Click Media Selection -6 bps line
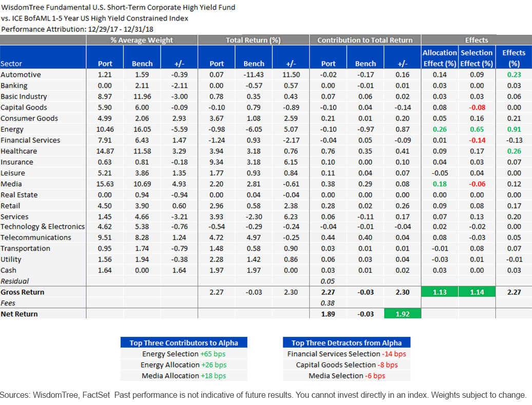Image resolution: width=532 pixels, height=405 pixels. click(x=346, y=376)
